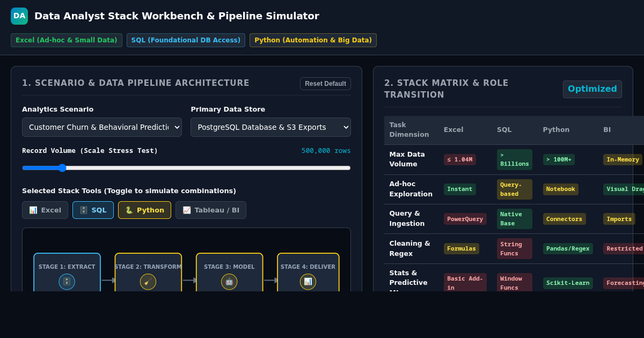Click the Stage 4 Deliver chart icon
The height and width of the screenshot is (338, 644).
pyautogui.click(x=308, y=282)
